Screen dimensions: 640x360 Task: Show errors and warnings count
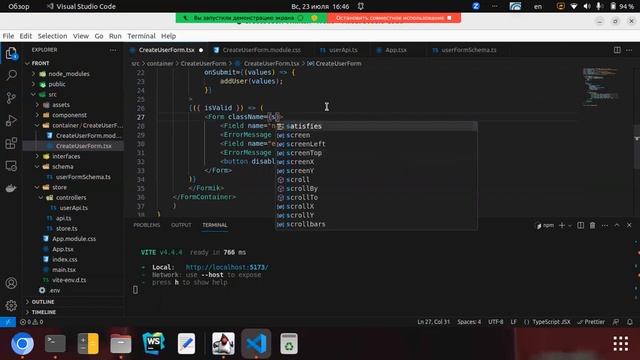pos(31,322)
